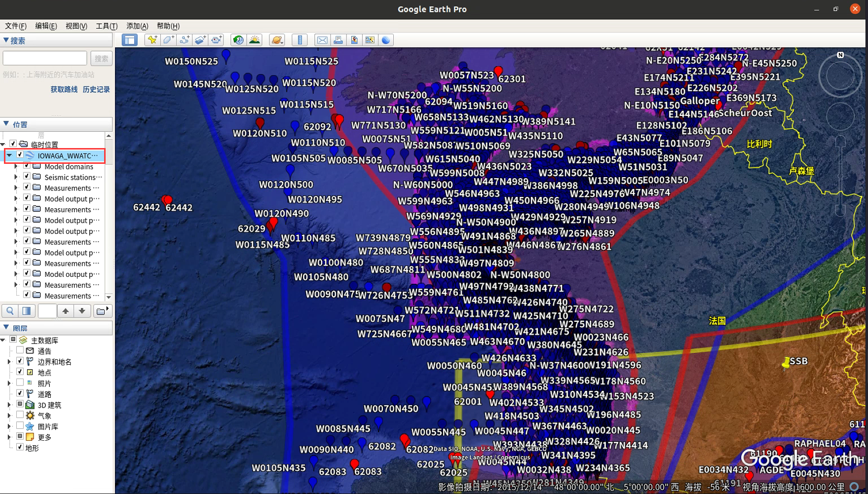Click the move joystick ring control

[840, 117]
